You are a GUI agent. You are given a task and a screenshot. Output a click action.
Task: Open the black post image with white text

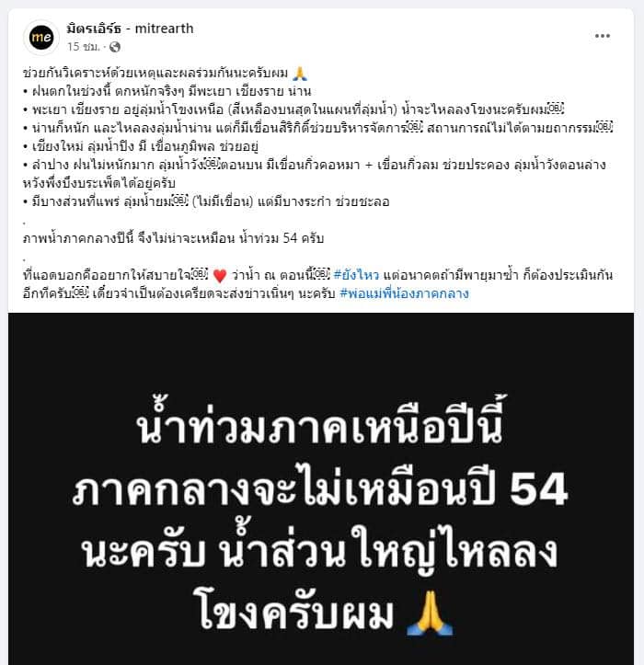(321, 488)
